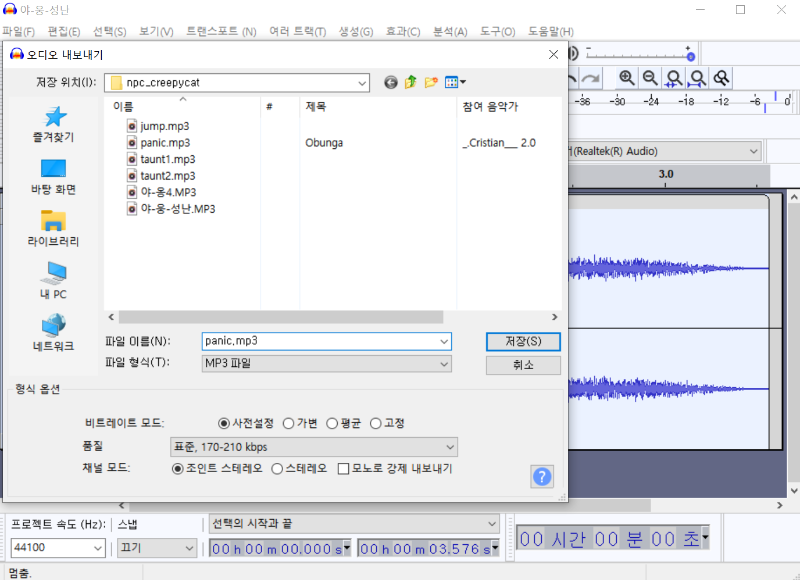Click the 야-옹4.MP3 file icon

click(x=132, y=192)
